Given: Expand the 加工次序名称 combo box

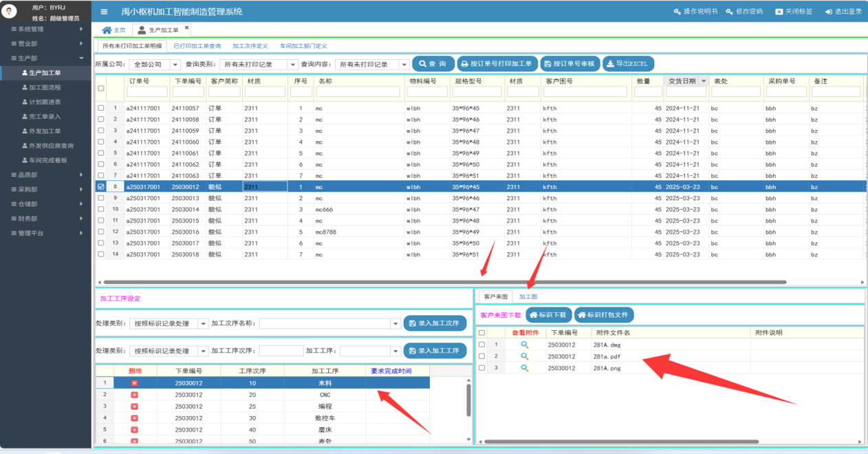Looking at the screenshot, I should [395, 323].
